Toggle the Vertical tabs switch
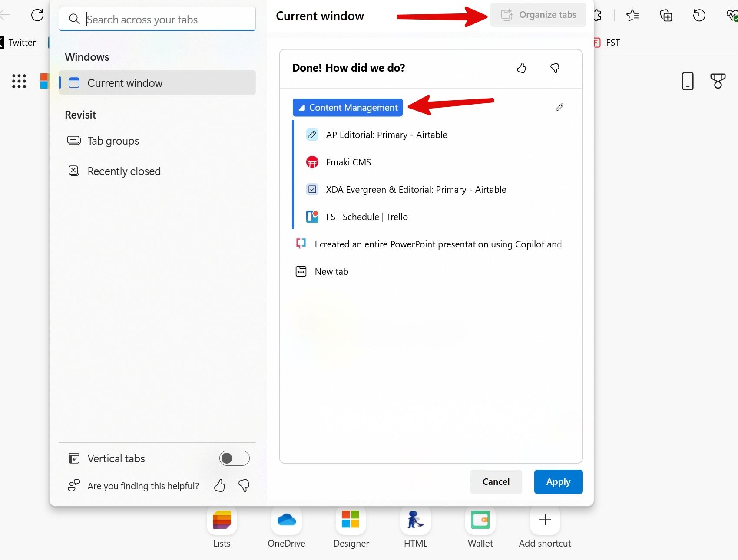The width and height of the screenshot is (738, 560). tap(235, 458)
